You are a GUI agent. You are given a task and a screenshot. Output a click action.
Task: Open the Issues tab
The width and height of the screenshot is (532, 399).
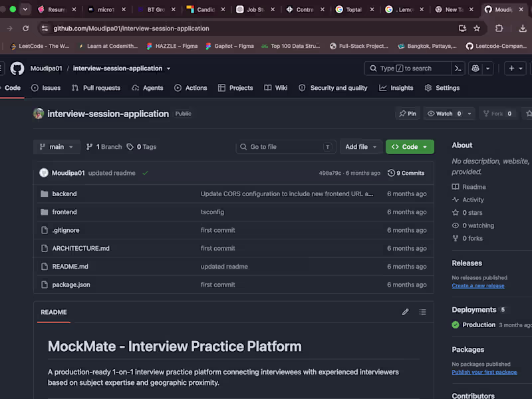46,88
